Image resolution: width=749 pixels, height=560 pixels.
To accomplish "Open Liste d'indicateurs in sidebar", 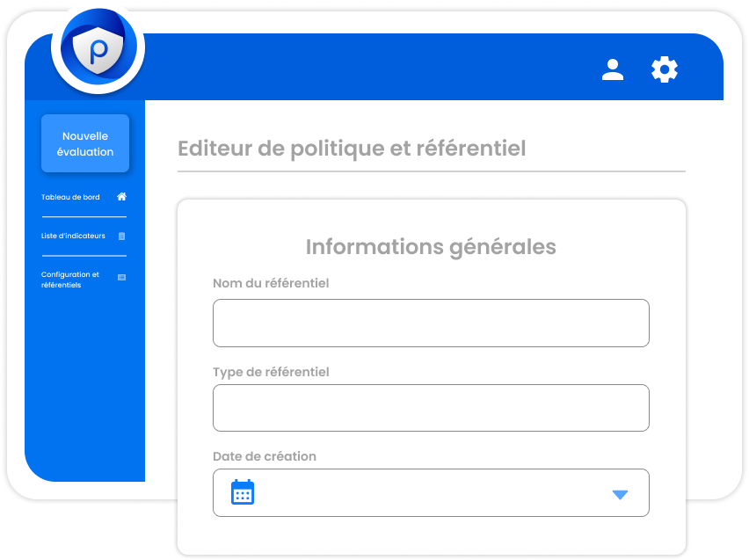I will pyautogui.click(x=73, y=236).
